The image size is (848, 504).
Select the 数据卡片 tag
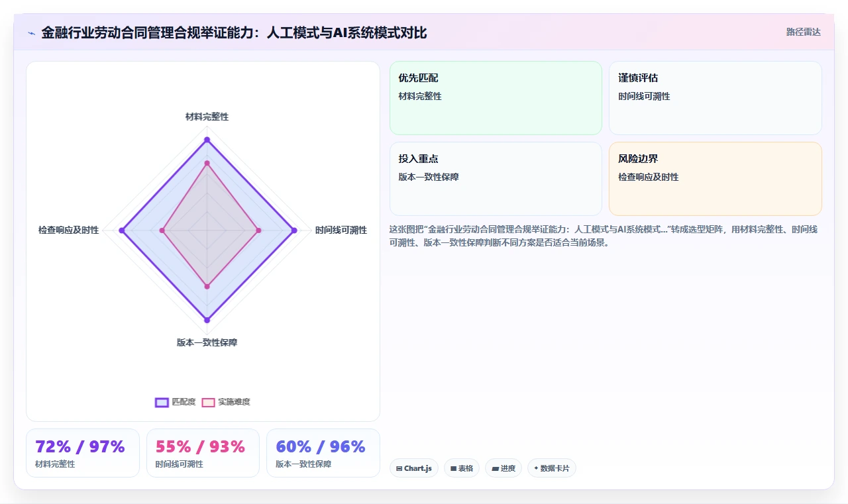coord(552,468)
